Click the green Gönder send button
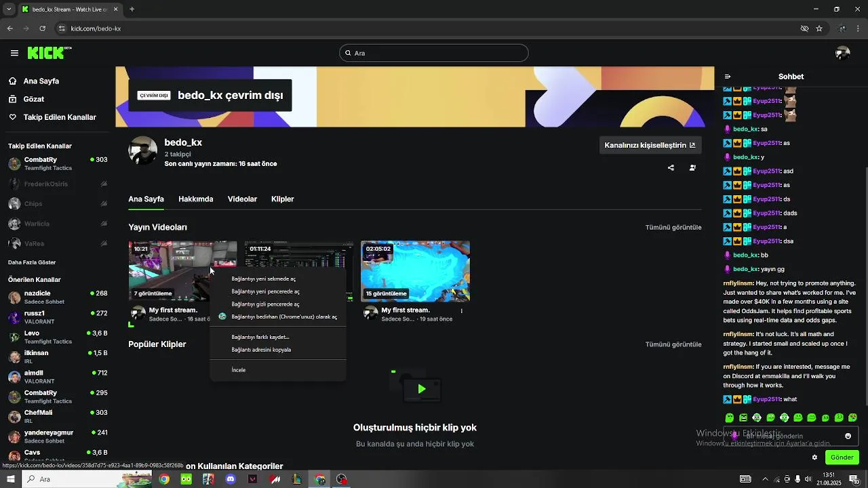 pyautogui.click(x=842, y=457)
